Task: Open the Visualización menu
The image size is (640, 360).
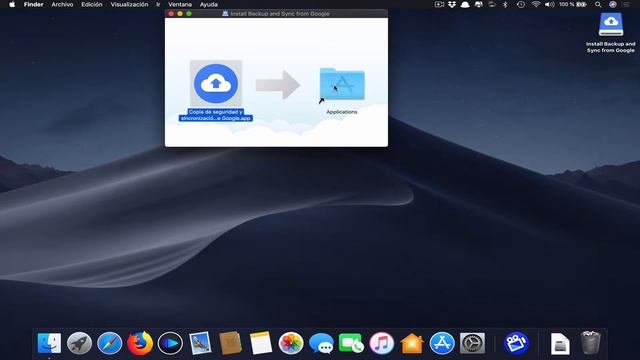Action: (129, 4)
